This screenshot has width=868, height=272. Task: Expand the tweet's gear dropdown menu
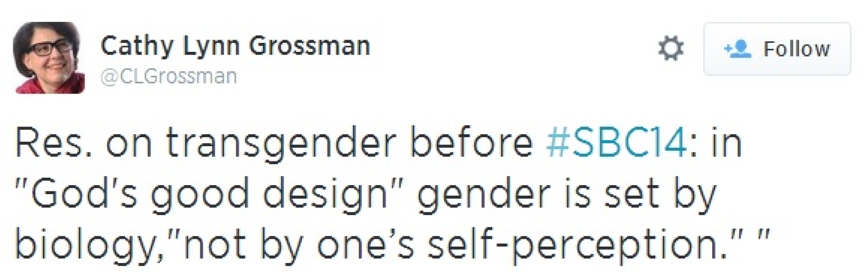pos(670,49)
